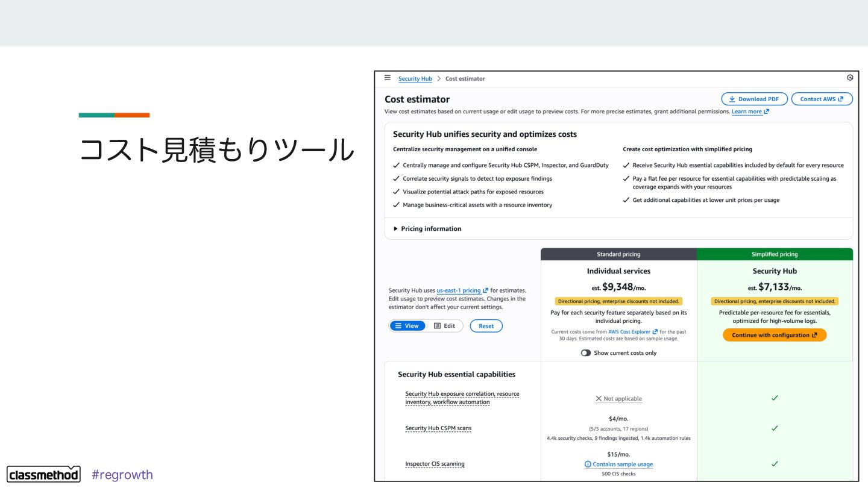Image resolution: width=868 pixels, height=488 pixels.
Task: Click the Security Hub CSPM scans term
Action: (438, 428)
